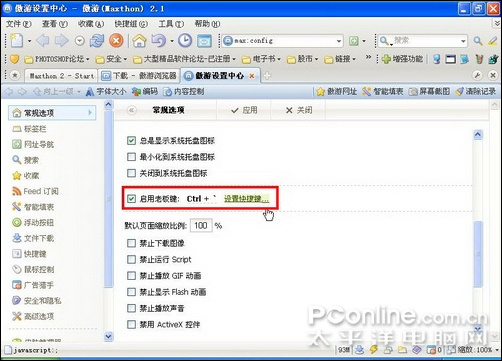Toggle 总是显示系统托盘图标 checkbox
The width and height of the screenshot is (502, 361).
[x=131, y=140]
